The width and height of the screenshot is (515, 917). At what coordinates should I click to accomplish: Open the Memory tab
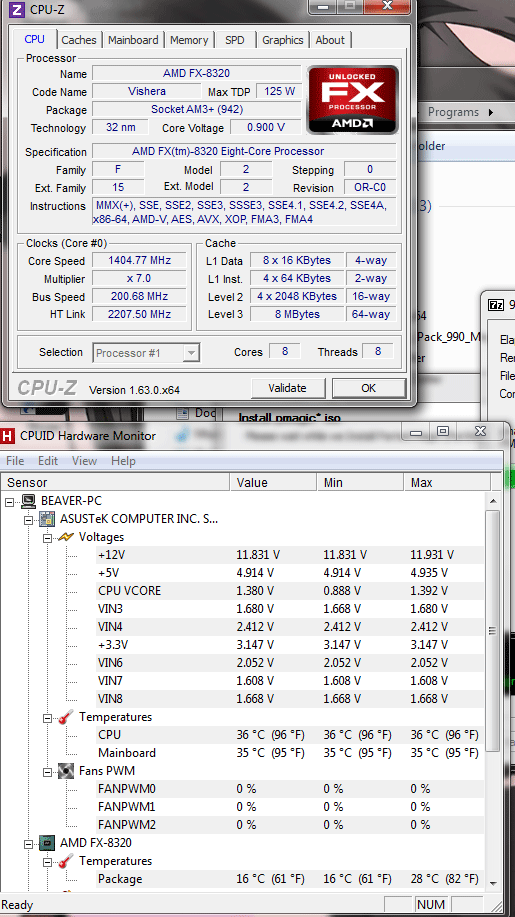[x=189, y=40]
